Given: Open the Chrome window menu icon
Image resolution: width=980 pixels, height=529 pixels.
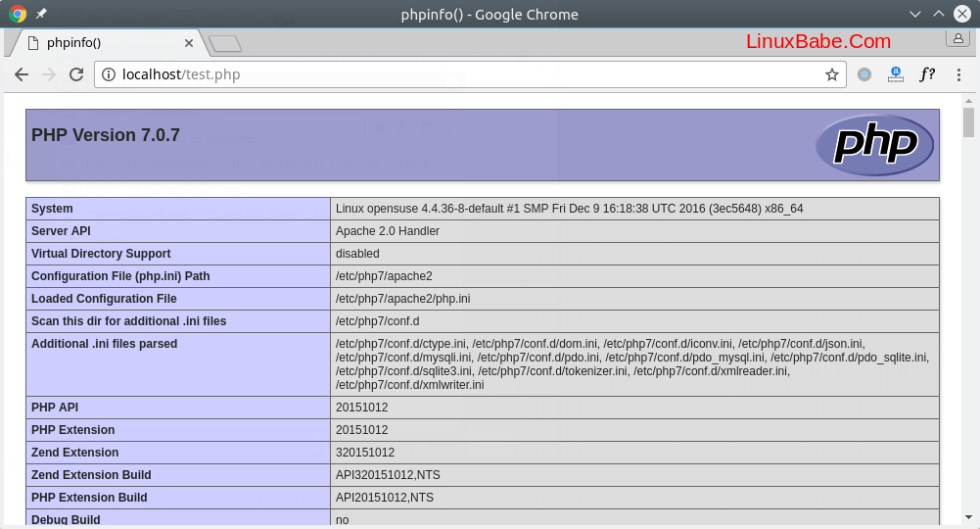Looking at the screenshot, I should tap(17, 14).
